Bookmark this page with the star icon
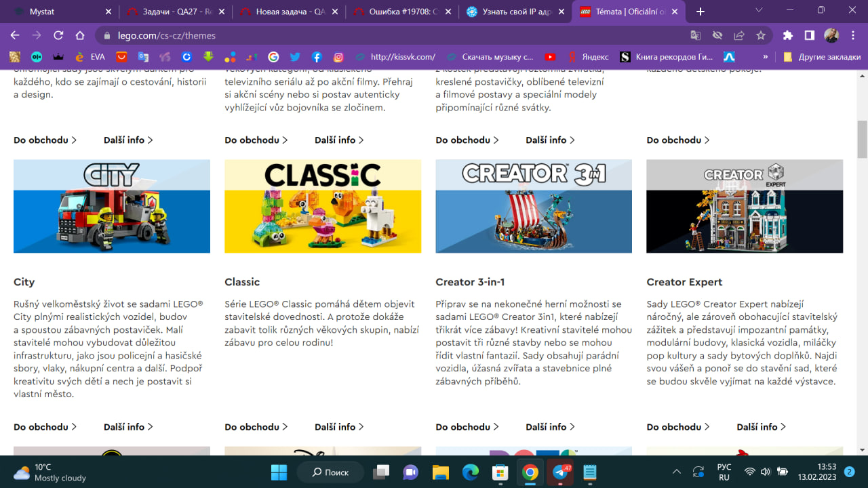The width and height of the screenshot is (868, 488). click(x=761, y=35)
